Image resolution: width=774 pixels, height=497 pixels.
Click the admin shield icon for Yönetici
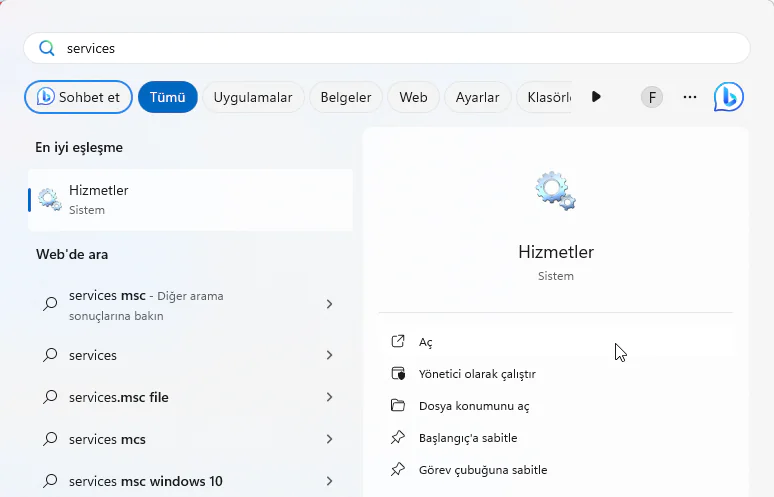pyautogui.click(x=398, y=373)
